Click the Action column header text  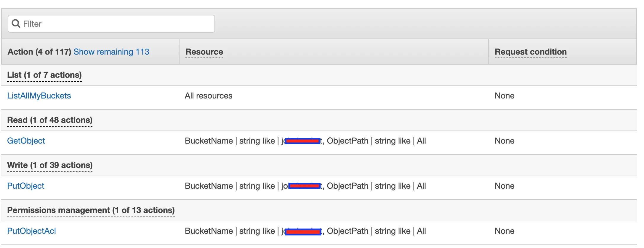pos(39,52)
